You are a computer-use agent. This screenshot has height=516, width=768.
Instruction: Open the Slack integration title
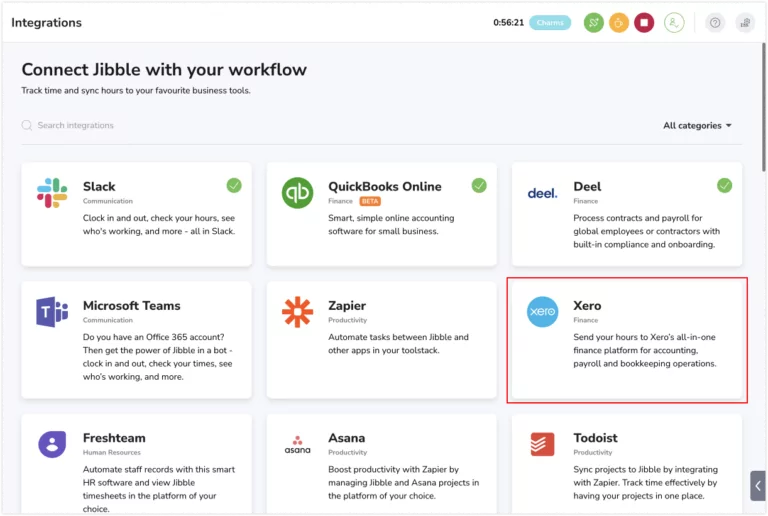(x=99, y=187)
